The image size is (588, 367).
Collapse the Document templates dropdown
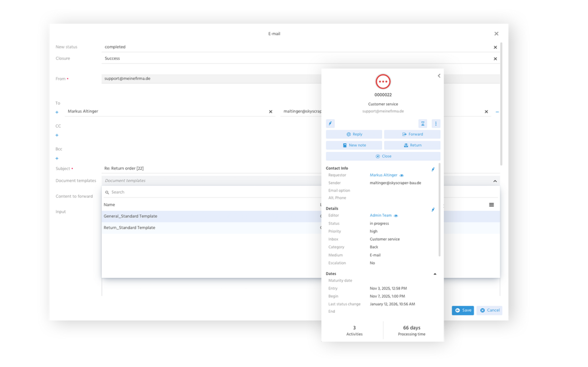pos(495,181)
